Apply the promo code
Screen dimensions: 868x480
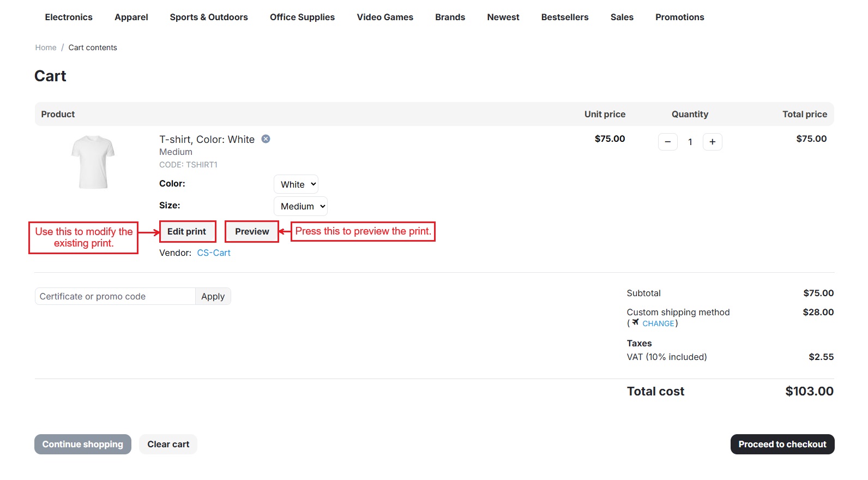[x=213, y=297]
